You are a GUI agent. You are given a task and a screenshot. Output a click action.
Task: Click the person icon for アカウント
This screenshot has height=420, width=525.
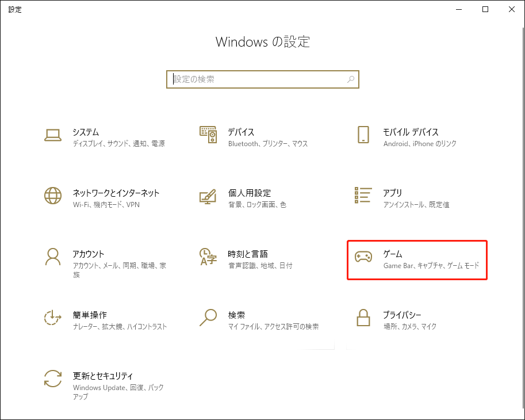(53, 257)
